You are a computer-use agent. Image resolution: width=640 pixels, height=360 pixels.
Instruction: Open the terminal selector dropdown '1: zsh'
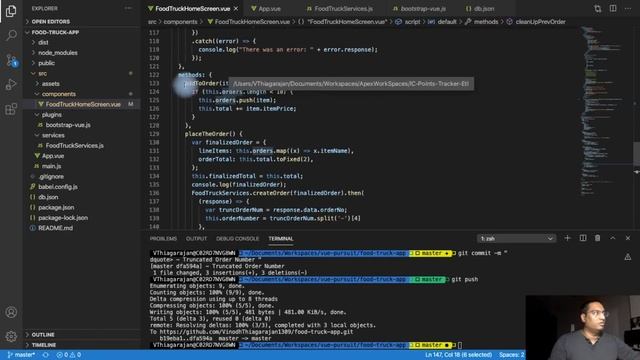[516, 238]
